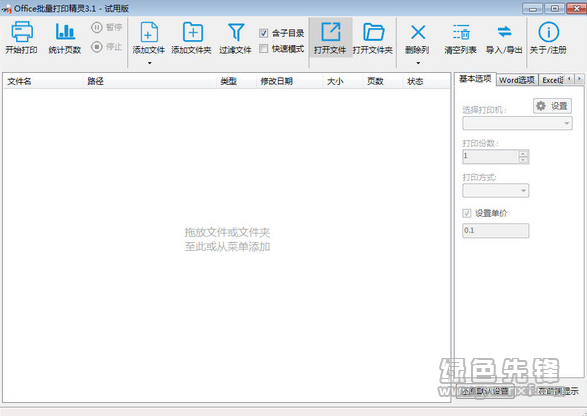587x416 pixels.
Task: Click the 导入/导出 arrows icon
Action: tap(505, 31)
